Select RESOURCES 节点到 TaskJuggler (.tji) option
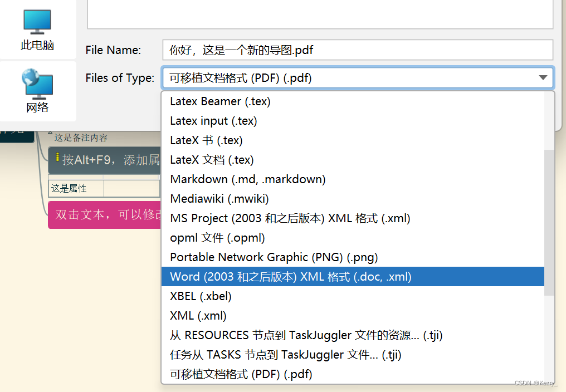This screenshot has height=392, width=566. coord(353,335)
